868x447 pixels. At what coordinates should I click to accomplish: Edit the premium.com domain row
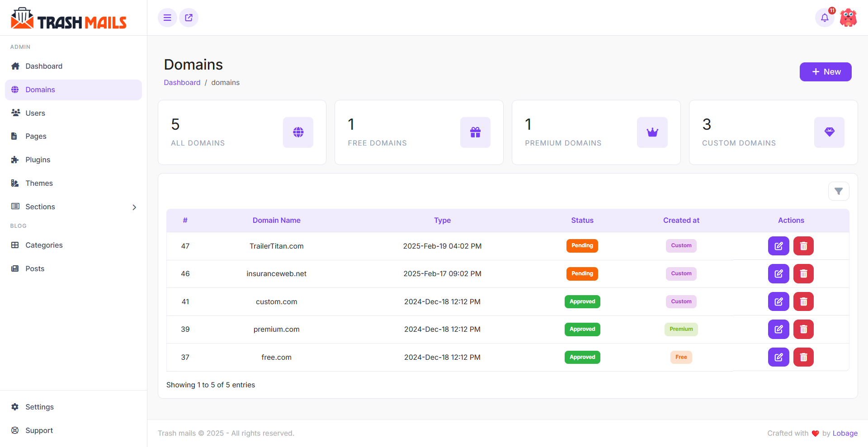[778, 329]
